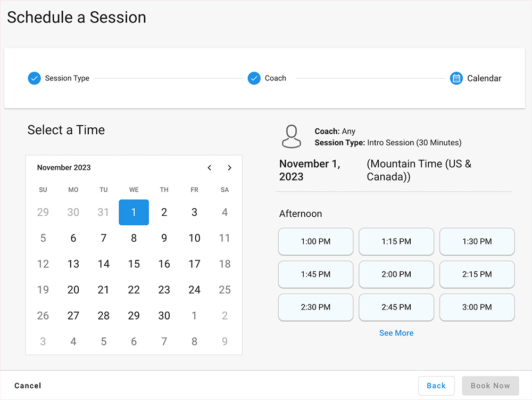Choose the 1:15 PM time slot
Screen dimensions: 532x400
tap(396, 241)
